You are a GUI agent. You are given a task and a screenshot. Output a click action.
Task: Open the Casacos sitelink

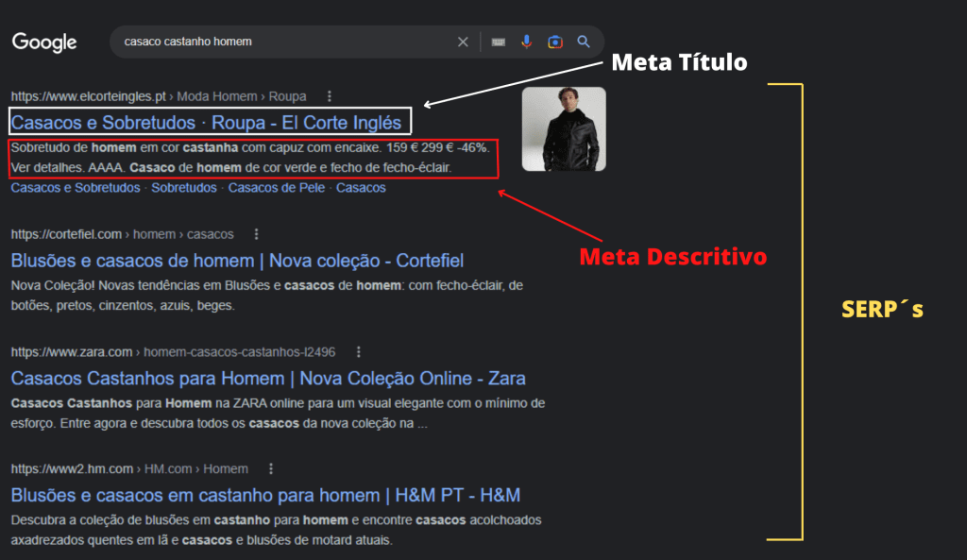click(x=361, y=188)
